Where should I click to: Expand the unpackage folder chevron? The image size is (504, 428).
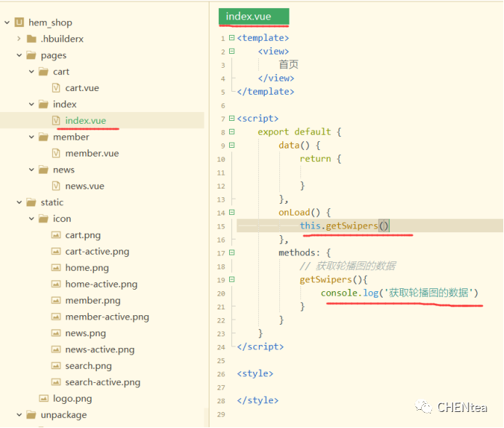pyautogui.click(x=19, y=415)
